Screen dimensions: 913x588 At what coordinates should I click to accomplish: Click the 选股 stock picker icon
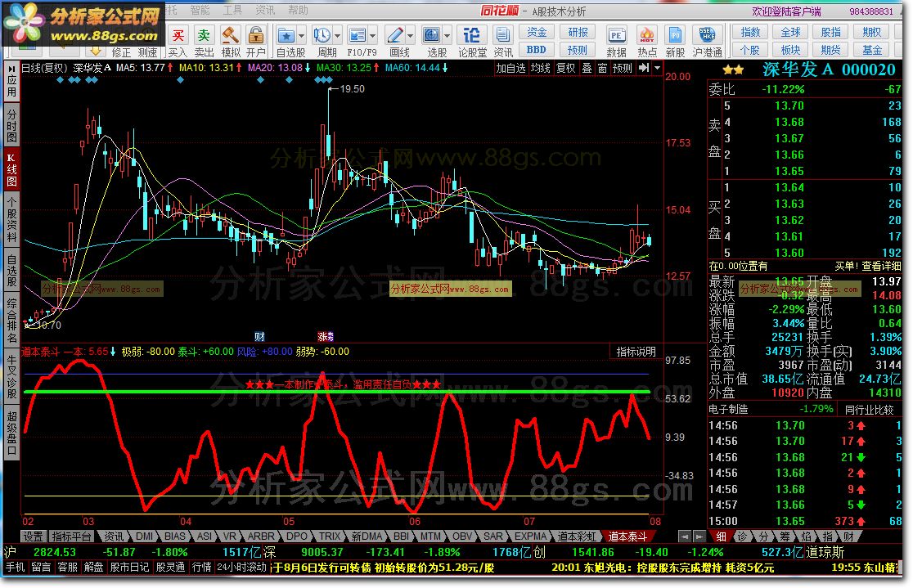tap(431, 35)
